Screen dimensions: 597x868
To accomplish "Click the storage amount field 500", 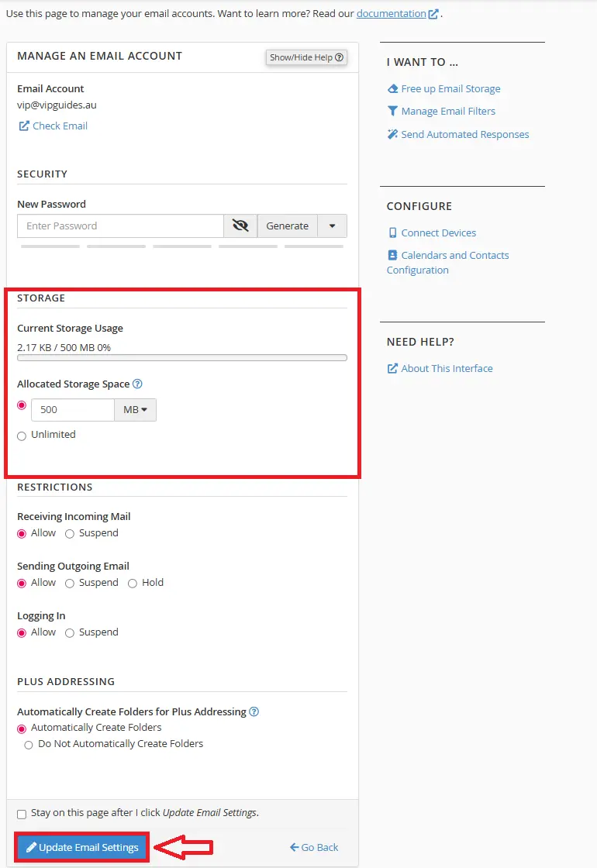I will point(73,410).
